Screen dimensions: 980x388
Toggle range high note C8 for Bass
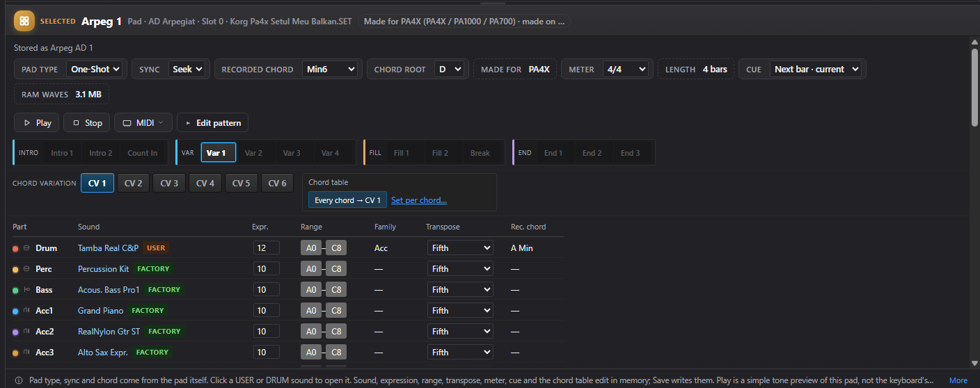(x=336, y=290)
